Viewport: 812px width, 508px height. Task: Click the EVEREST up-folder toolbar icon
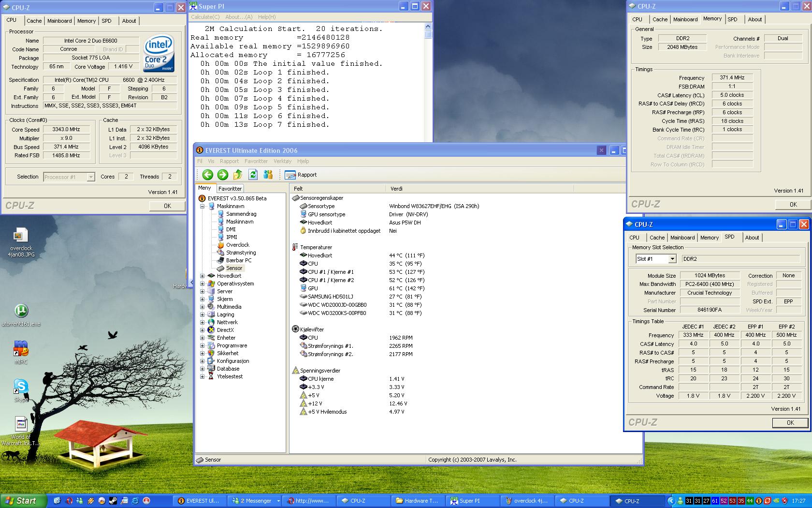pos(238,175)
